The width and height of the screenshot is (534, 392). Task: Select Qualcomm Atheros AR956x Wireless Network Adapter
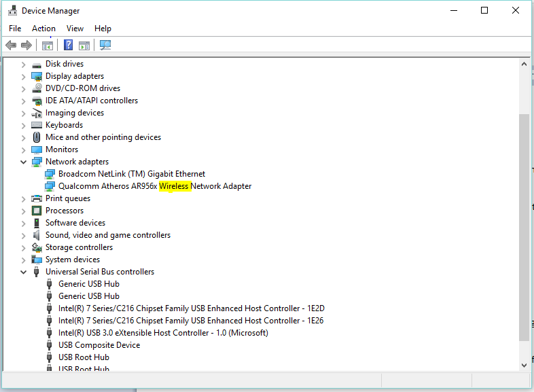[155, 186]
